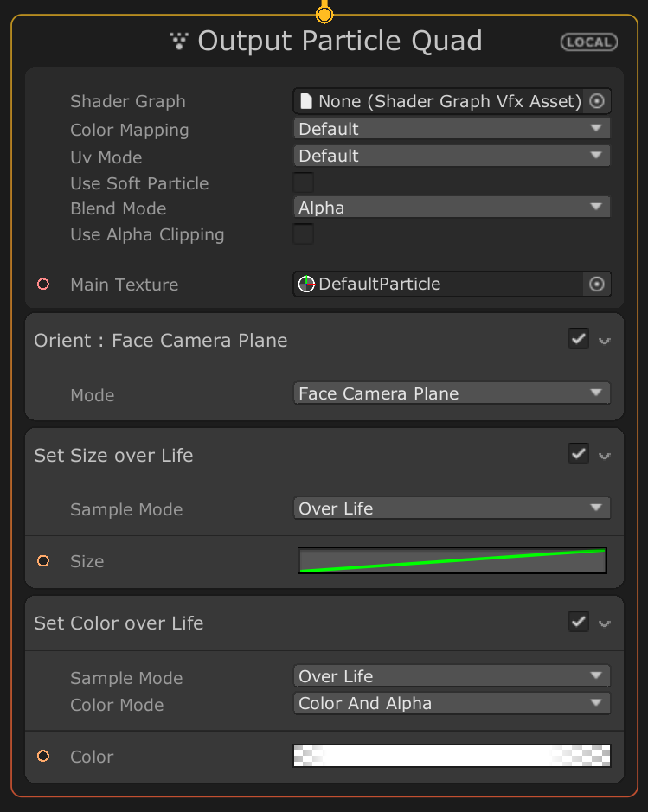Click the LOCAL space toggle button

pyautogui.click(x=588, y=42)
